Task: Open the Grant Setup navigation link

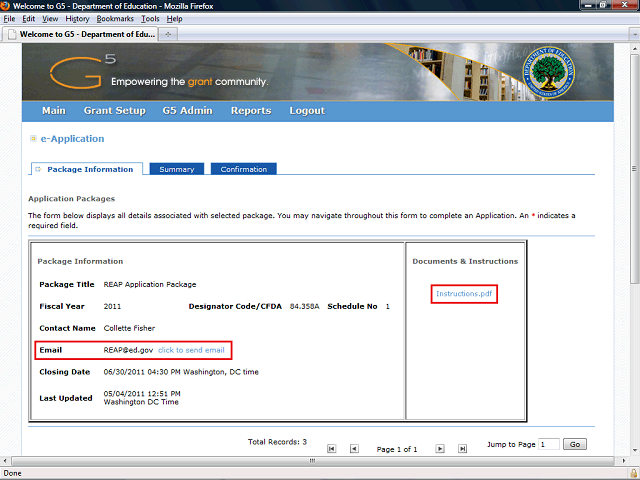Action: [x=115, y=111]
